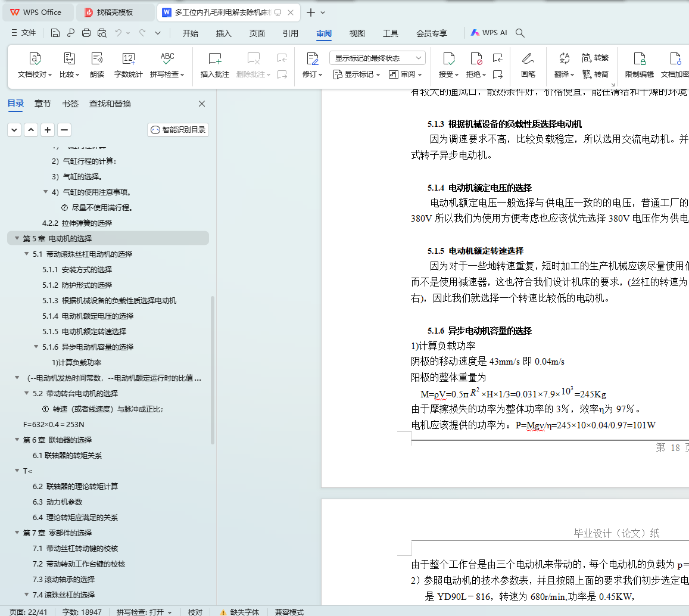Click the minus demote-level button in outline pane
Image resolution: width=689 pixels, height=616 pixels.
pyautogui.click(x=64, y=130)
